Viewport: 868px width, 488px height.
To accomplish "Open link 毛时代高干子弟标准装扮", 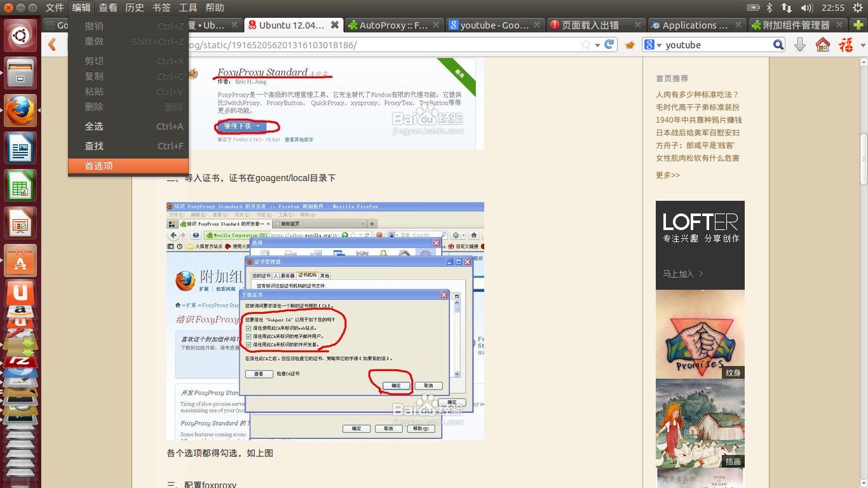I will pyautogui.click(x=698, y=107).
